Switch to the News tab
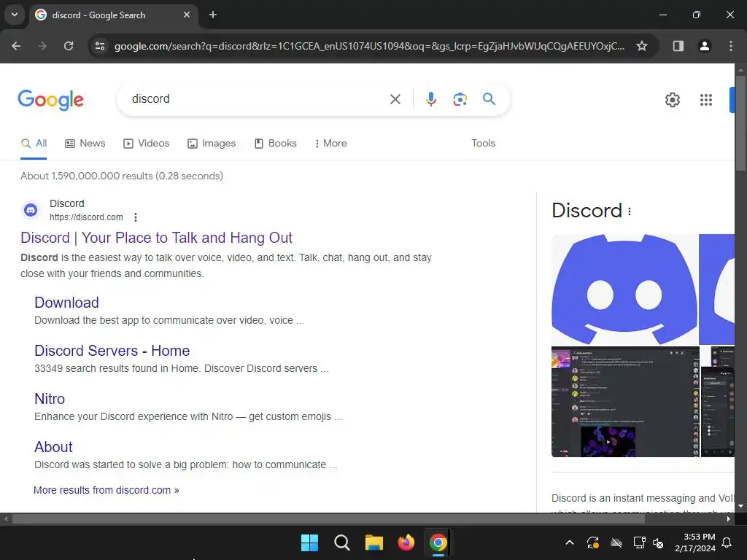 [85, 144]
